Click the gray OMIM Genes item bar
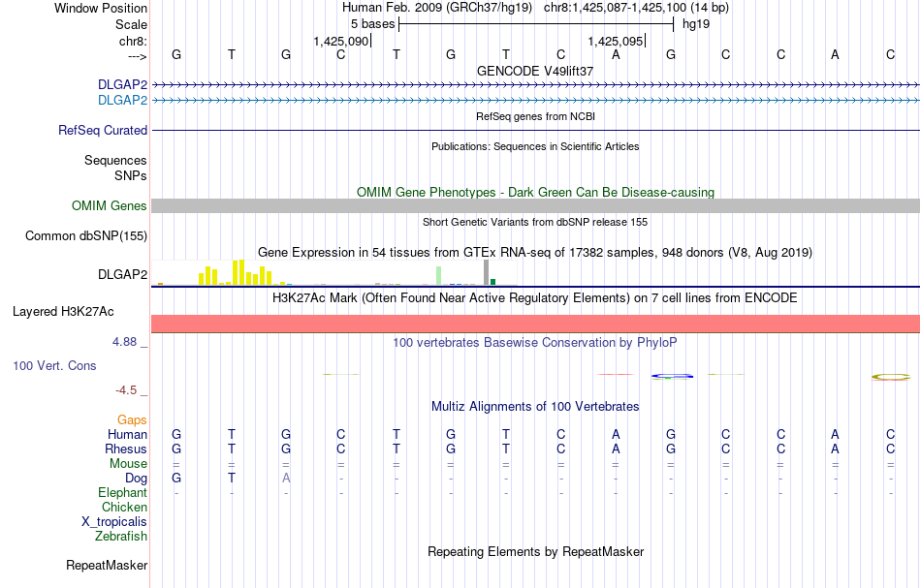Image resolution: width=921 pixels, height=588 pixels. tap(536, 206)
